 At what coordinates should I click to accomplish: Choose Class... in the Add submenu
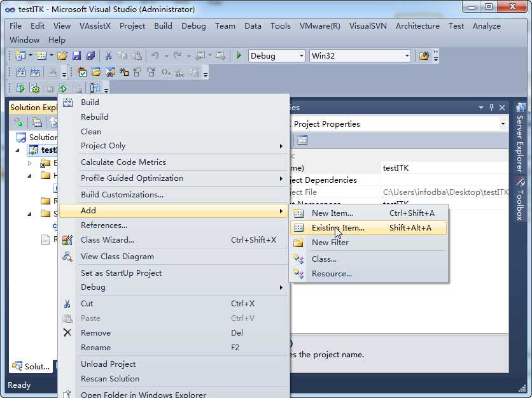tap(368, 259)
